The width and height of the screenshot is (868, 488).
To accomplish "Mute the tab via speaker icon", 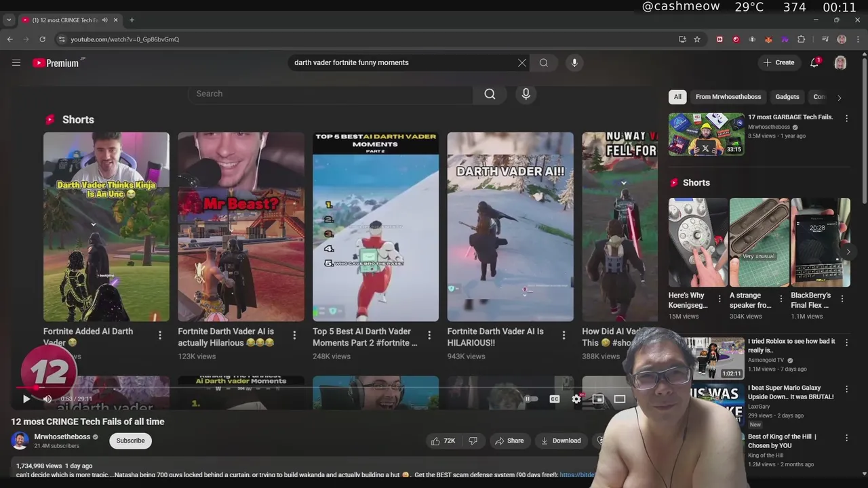I will [x=104, y=20].
